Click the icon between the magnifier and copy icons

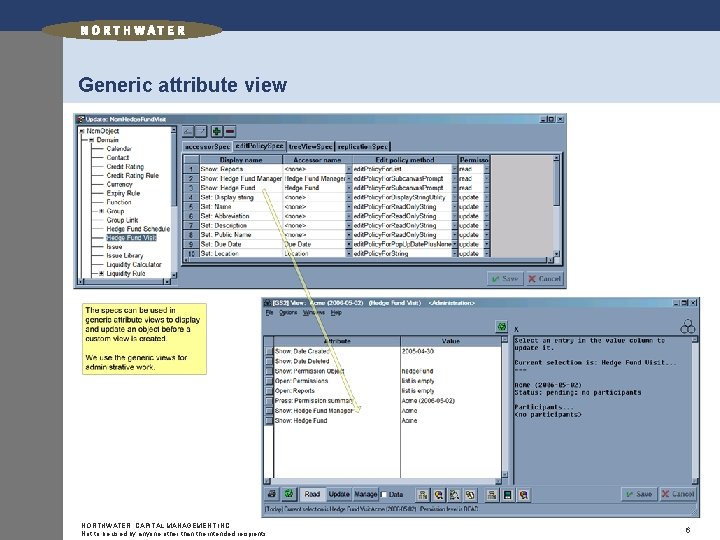point(454,495)
